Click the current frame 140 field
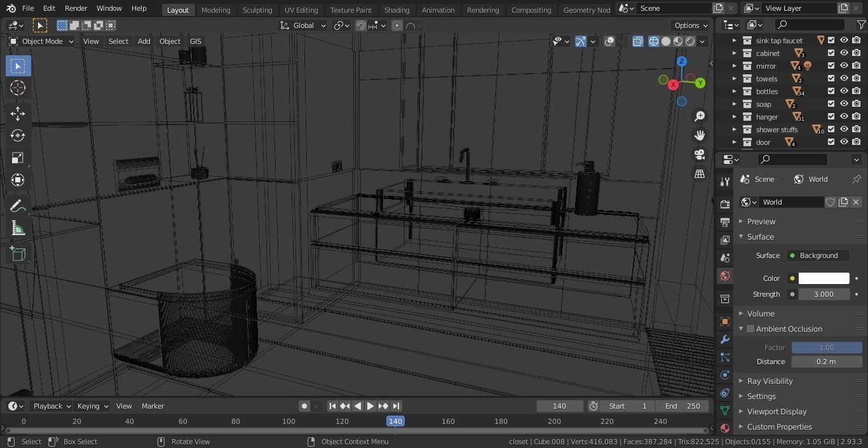 coord(559,406)
